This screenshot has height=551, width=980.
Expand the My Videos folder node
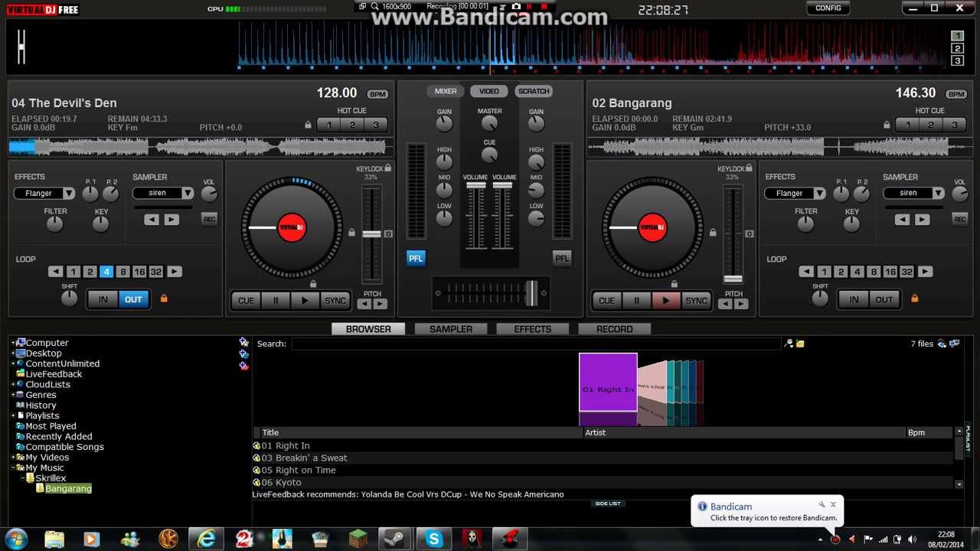tap(14, 458)
